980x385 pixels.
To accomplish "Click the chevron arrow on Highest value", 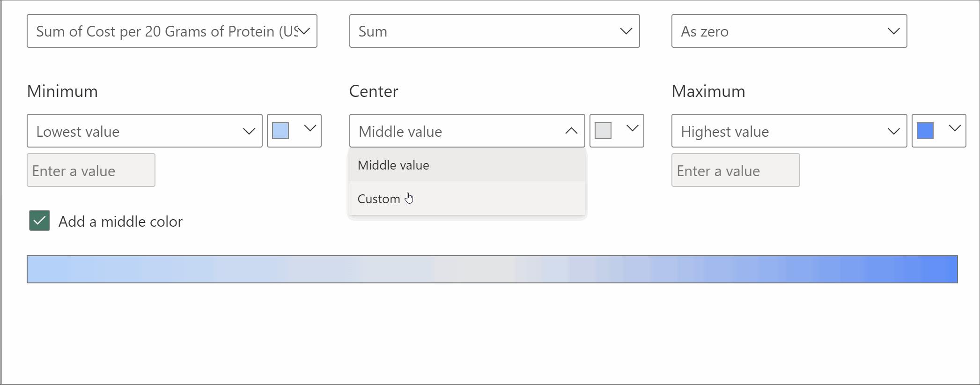I will click(x=893, y=132).
